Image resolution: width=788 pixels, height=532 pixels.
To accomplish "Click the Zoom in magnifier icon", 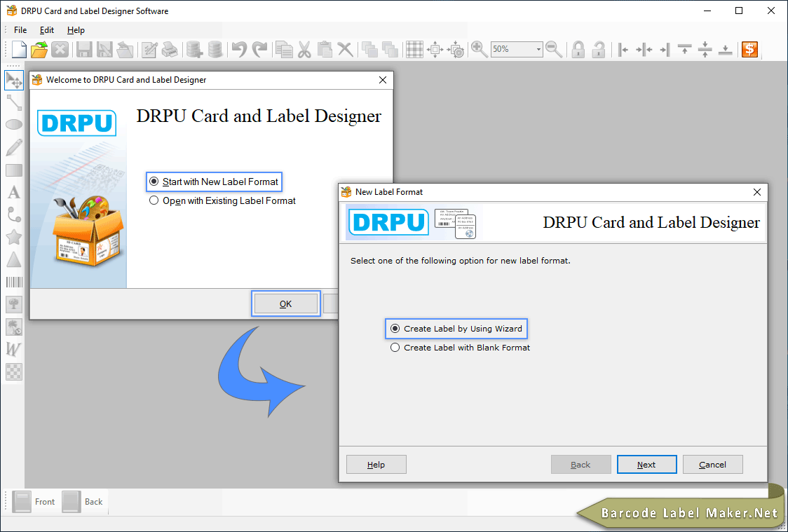I will [479, 49].
